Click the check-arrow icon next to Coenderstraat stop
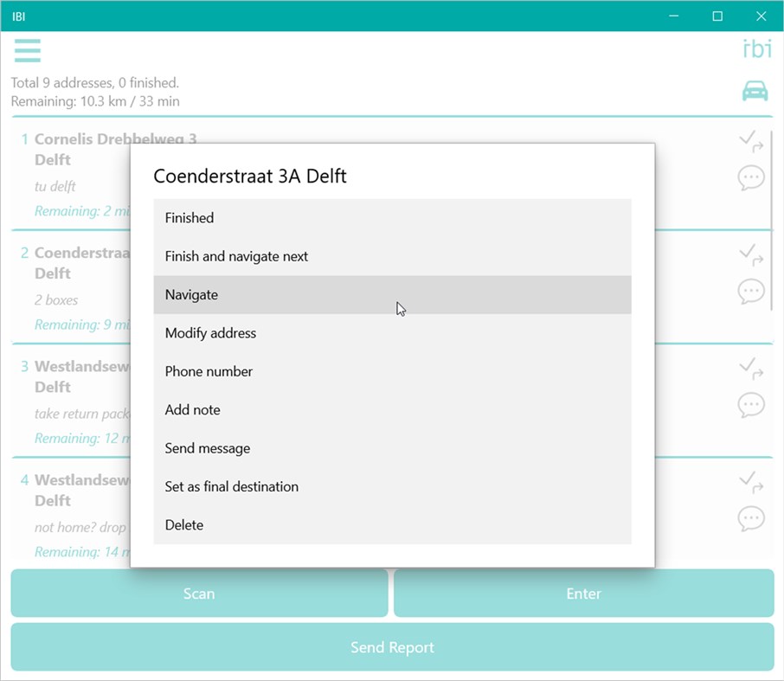 click(751, 254)
